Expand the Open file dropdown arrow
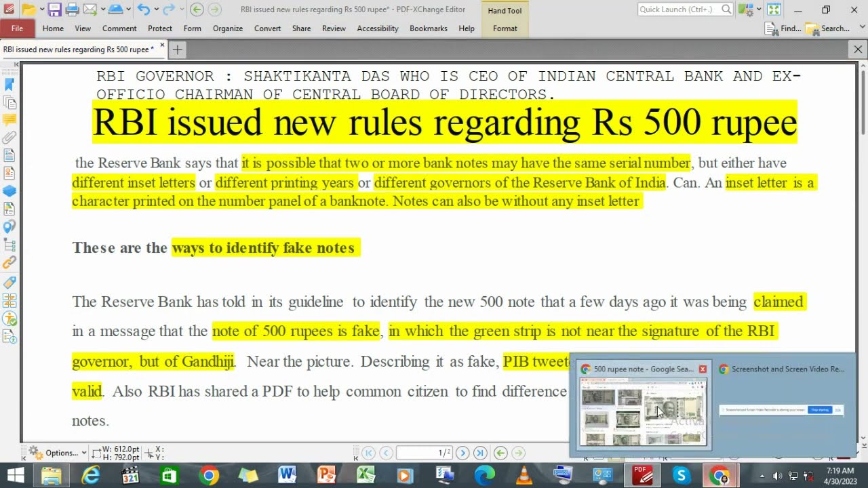Image resolution: width=868 pixels, height=488 pixels. (41, 9)
